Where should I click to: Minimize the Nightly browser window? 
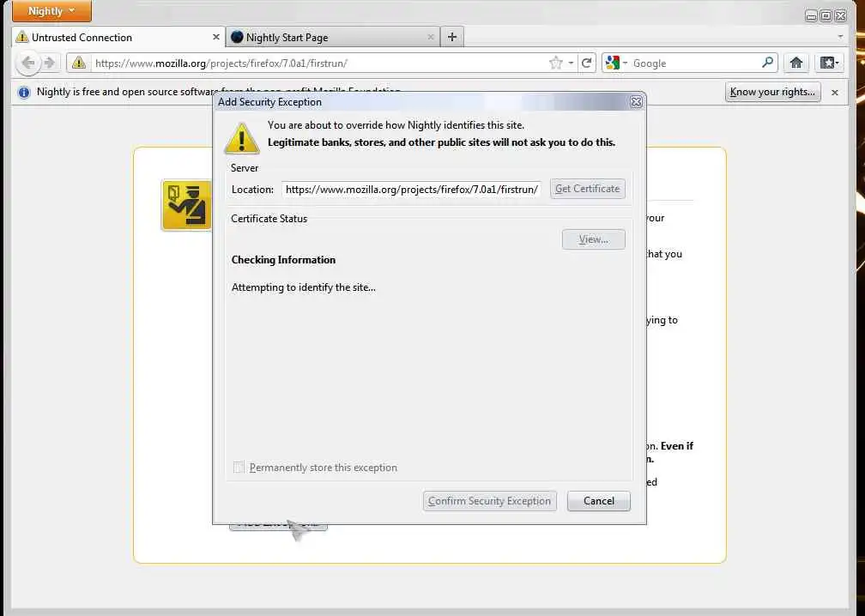tap(811, 16)
